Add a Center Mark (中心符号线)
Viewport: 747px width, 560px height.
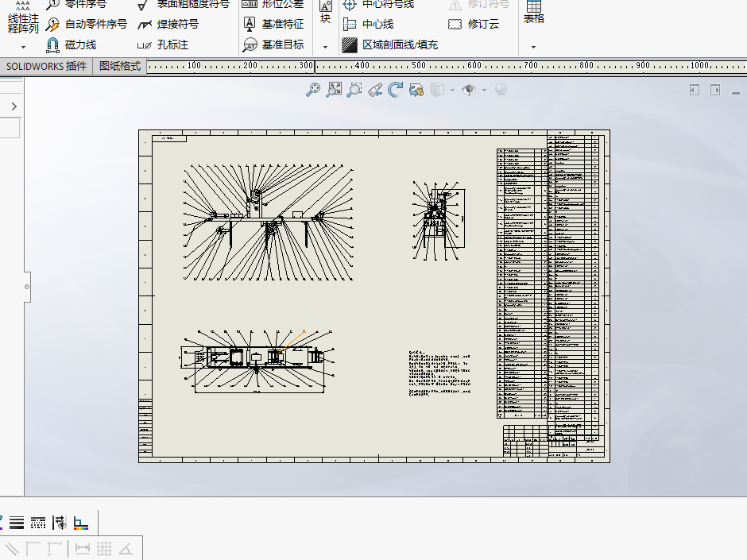click(379, 4)
